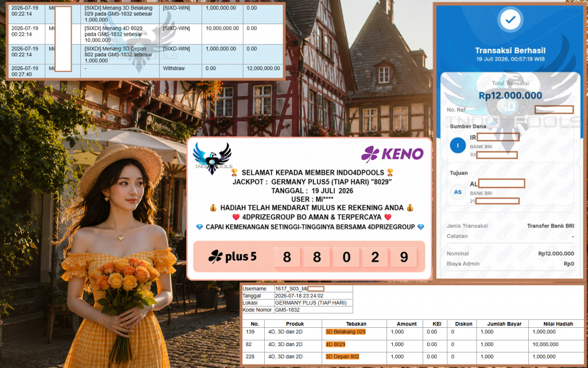Click the timestamp "19 Juli 2026, 00:57:19 WIB"

510,59
